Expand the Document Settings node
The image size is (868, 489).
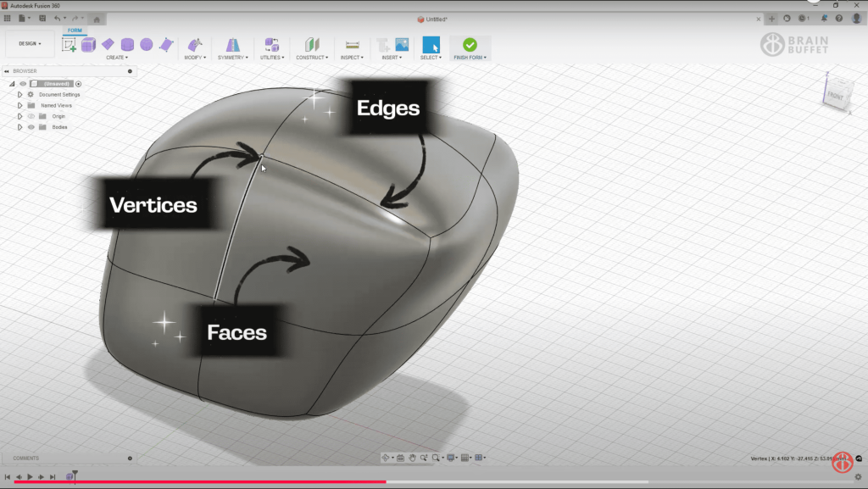pyautogui.click(x=19, y=95)
